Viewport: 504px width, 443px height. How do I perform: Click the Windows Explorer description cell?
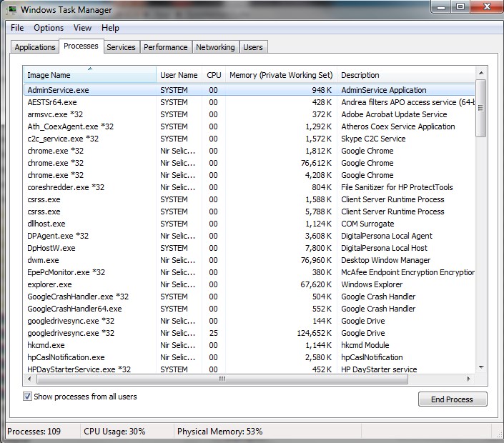(372, 284)
